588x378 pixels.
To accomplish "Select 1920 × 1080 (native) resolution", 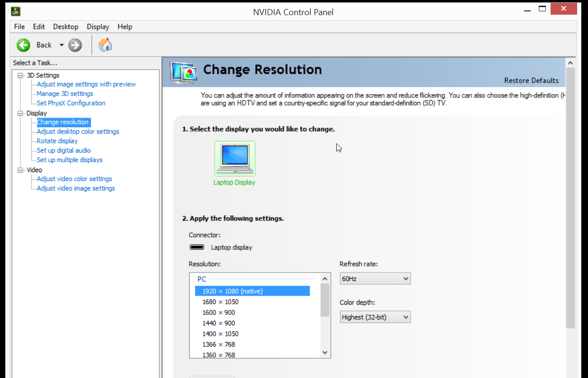I will coord(253,291).
